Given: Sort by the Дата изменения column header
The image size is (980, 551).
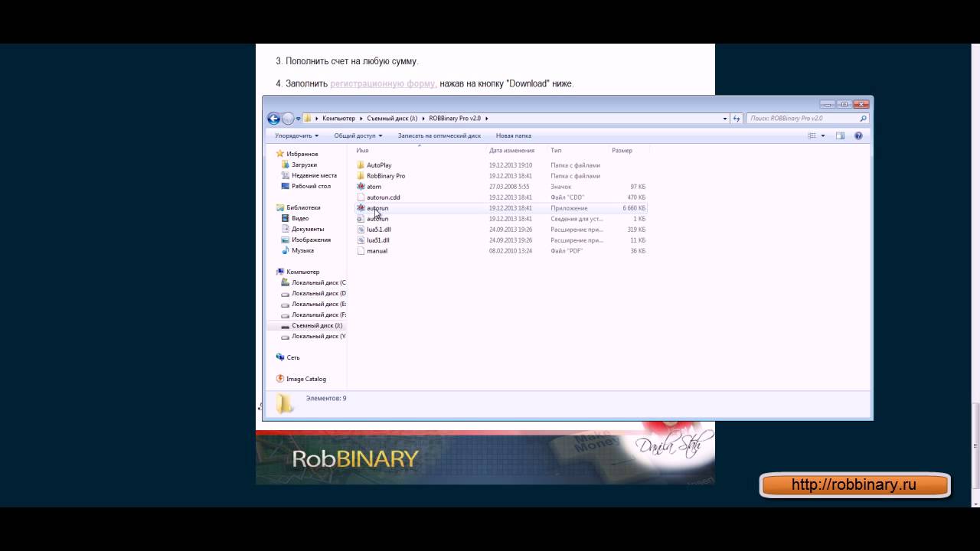Looking at the screenshot, I should tap(512, 151).
